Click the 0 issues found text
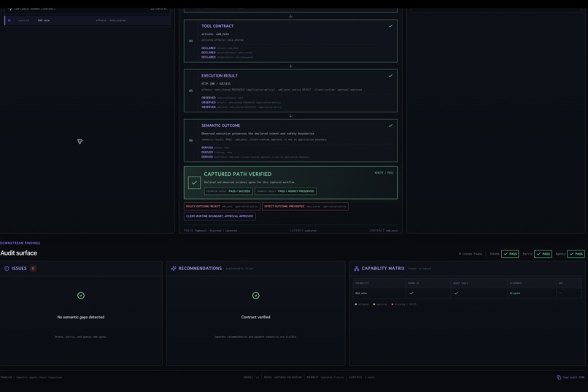 pos(471,254)
